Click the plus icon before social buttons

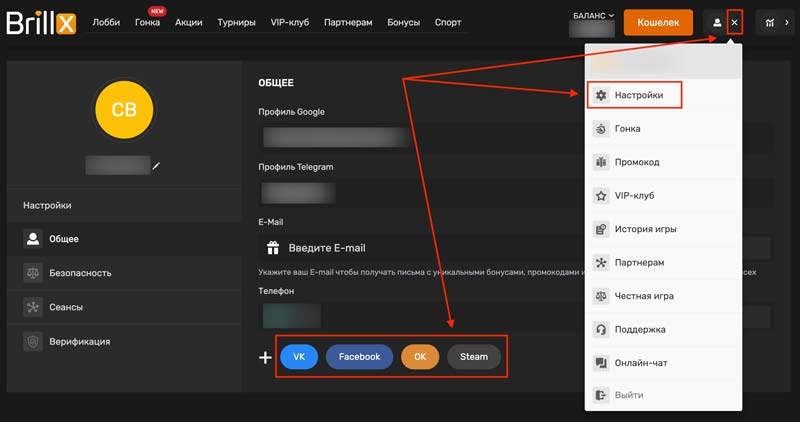[265, 357]
